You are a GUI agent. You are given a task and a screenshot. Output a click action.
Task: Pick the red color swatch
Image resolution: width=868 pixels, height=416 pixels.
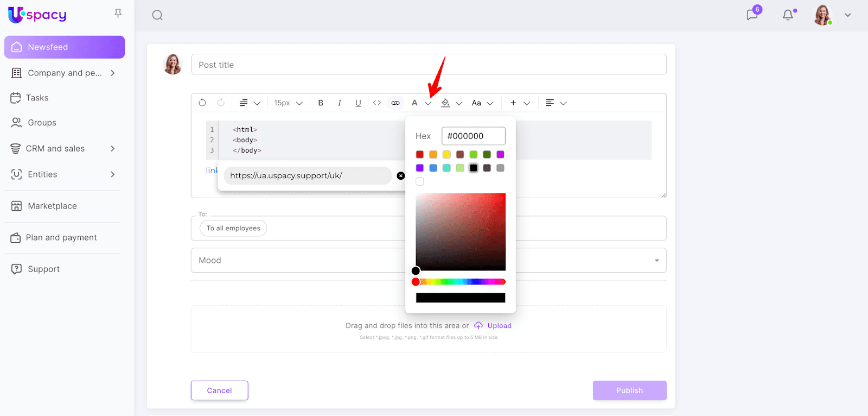pos(420,155)
